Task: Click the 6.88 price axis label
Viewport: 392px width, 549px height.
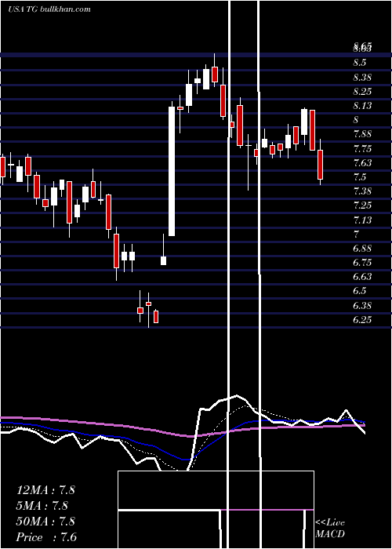Action: pos(362,249)
